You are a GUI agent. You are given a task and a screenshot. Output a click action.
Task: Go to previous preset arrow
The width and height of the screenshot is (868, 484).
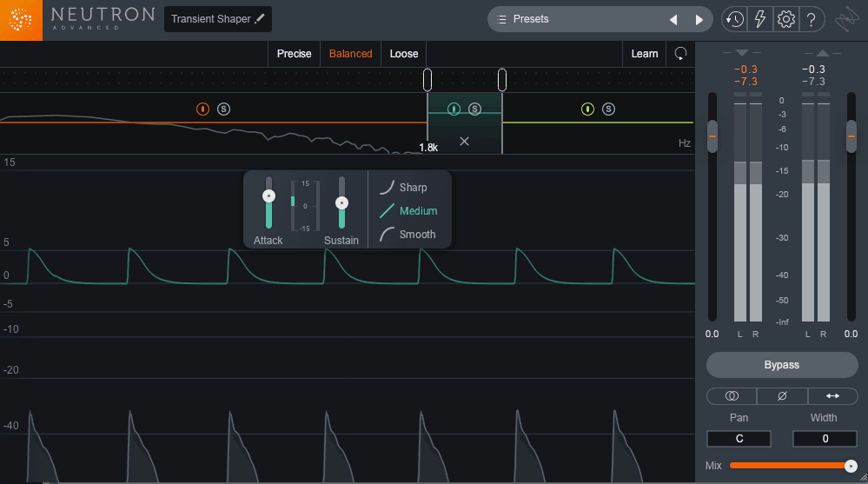tap(673, 20)
